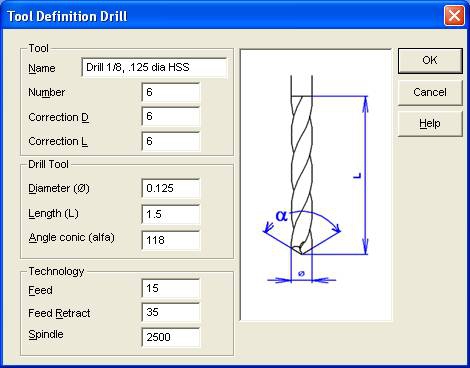Edit the Angle conic (alfa) field

[x=171, y=240]
